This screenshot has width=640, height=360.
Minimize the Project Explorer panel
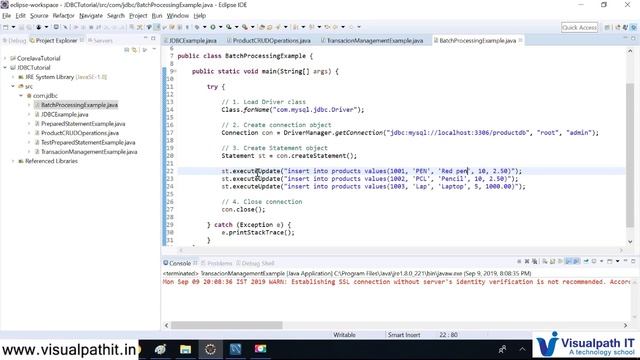pyautogui.click(x=146, y=38)
